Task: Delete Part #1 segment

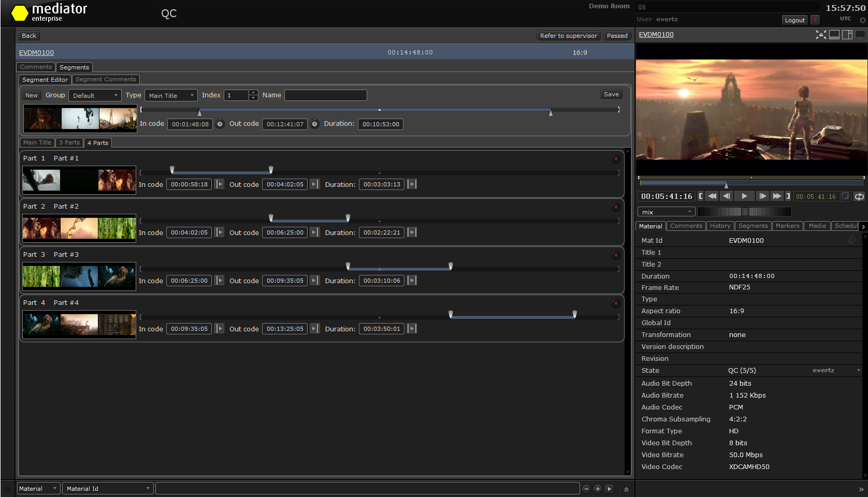Action: tap(616, 159)
